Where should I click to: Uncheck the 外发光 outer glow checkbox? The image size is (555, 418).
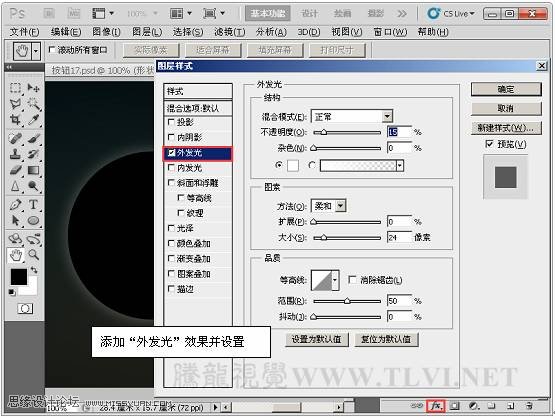coord(171,153)
